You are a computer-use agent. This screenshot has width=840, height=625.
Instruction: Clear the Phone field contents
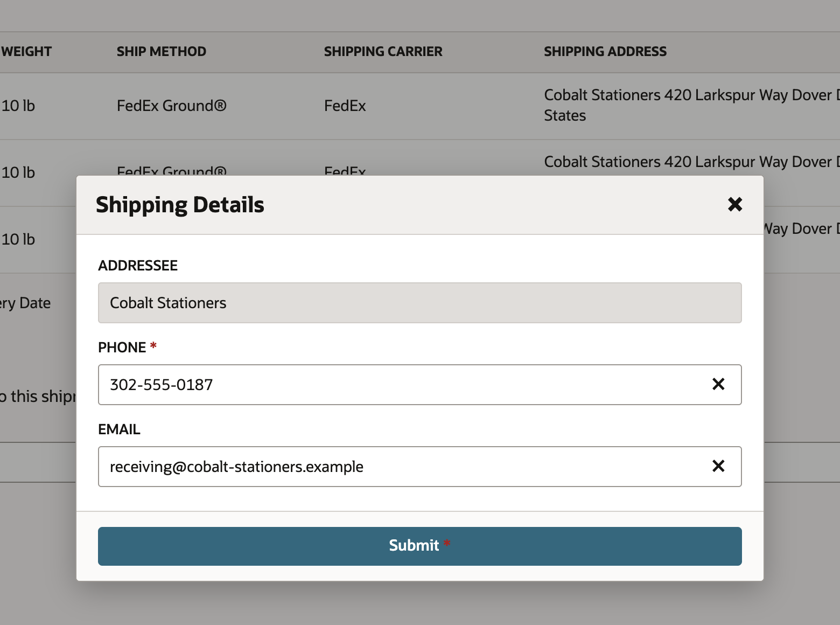click(718, 384)
